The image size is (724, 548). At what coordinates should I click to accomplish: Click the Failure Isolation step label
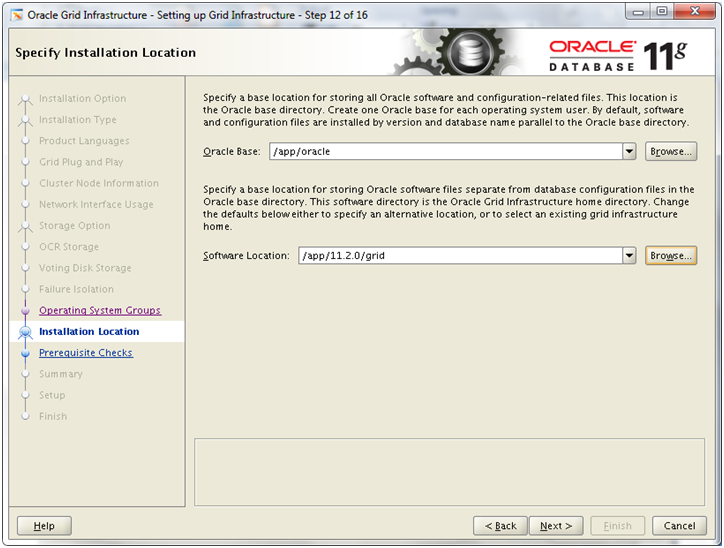[76, 289]
